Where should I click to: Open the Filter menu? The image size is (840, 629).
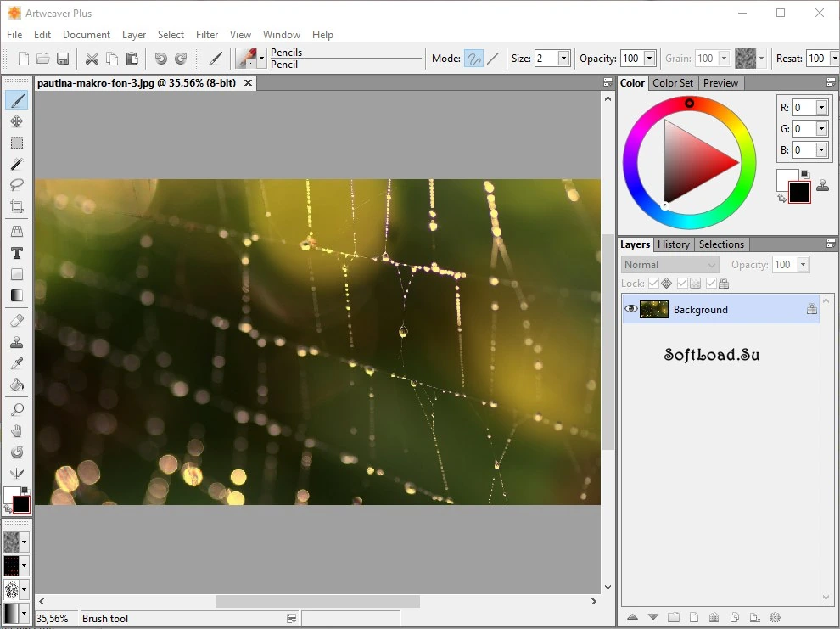click(x=207, y=34)
